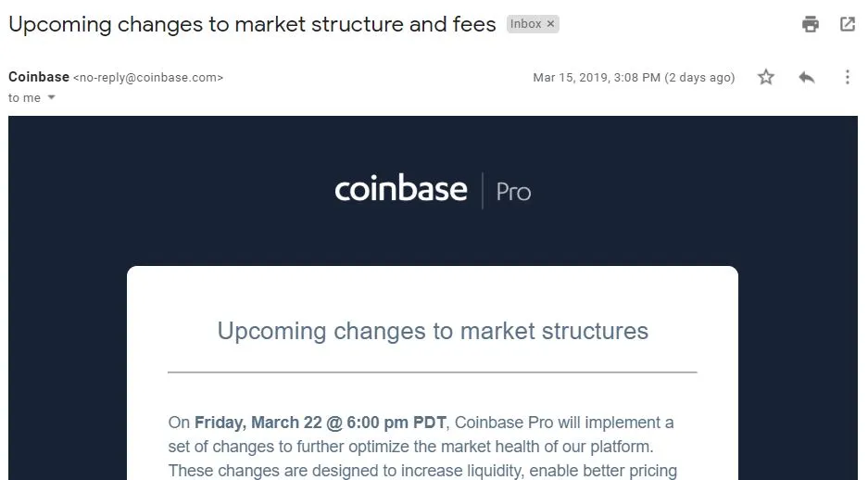Click the Pro logo text in banner

click(x=513, y=192)
